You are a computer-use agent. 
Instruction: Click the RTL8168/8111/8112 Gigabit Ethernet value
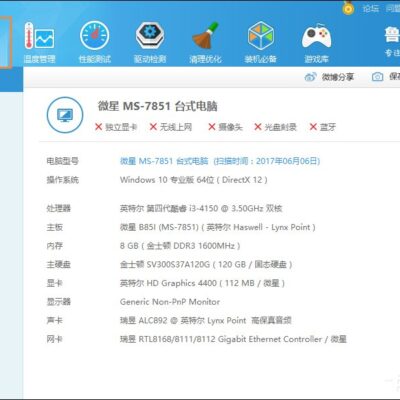[233, 339]
